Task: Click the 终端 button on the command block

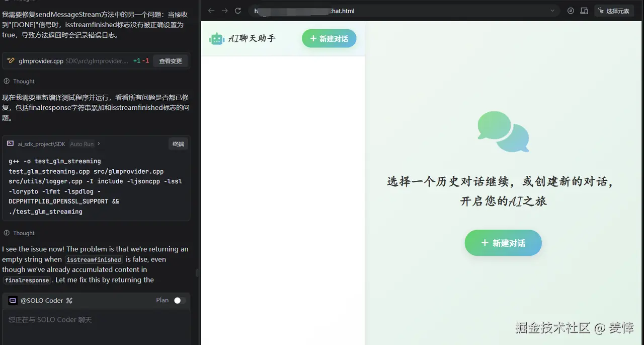Action: 178,144
